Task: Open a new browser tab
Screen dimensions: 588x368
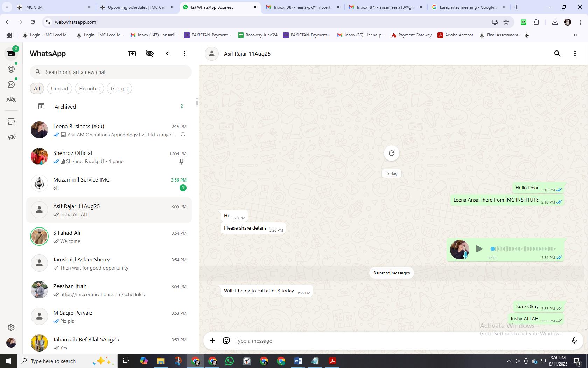Action: (516, 7)
